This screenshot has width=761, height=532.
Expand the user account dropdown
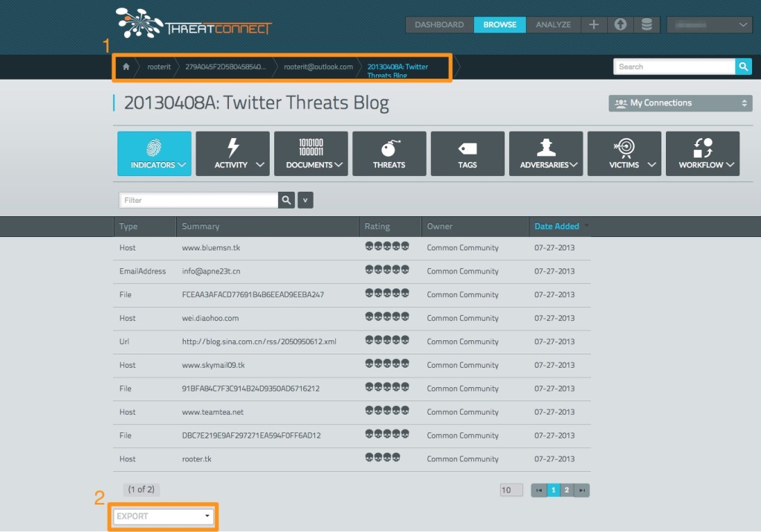[709, 25]
